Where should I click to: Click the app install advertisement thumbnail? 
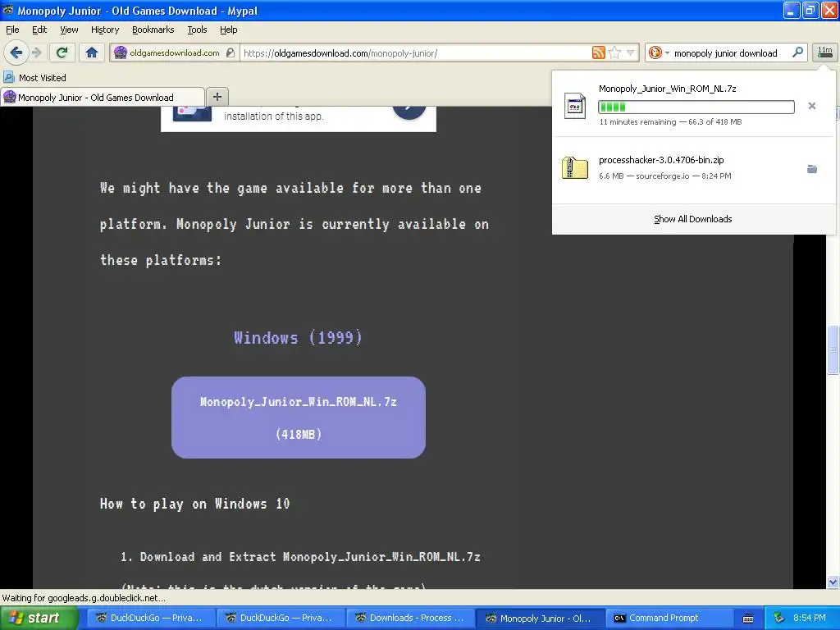tap(192, 113)
